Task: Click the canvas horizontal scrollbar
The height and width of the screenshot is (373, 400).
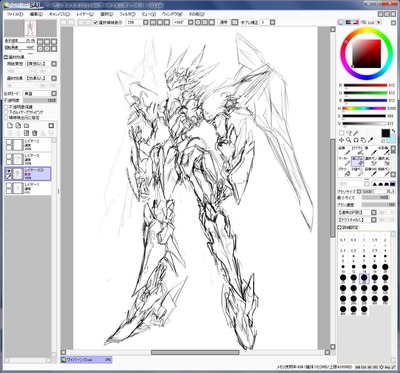Action: tap(195, 352)
